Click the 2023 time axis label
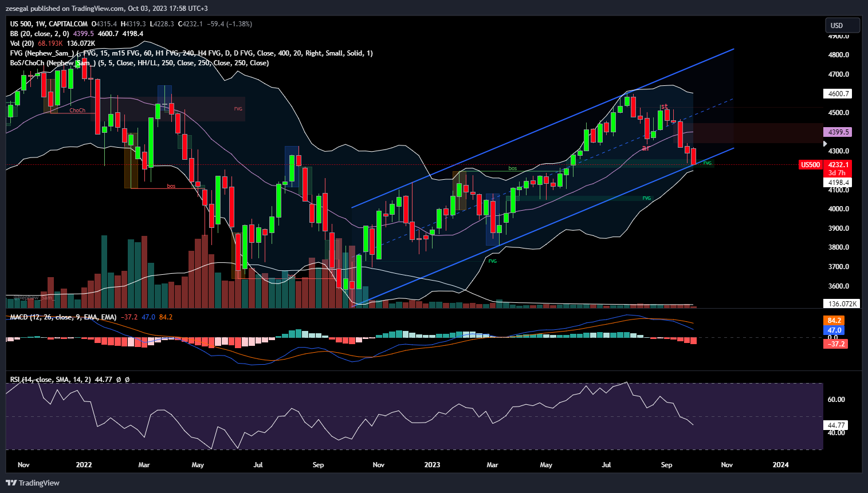The image size is (868, 493). click(x=432, y=465)
